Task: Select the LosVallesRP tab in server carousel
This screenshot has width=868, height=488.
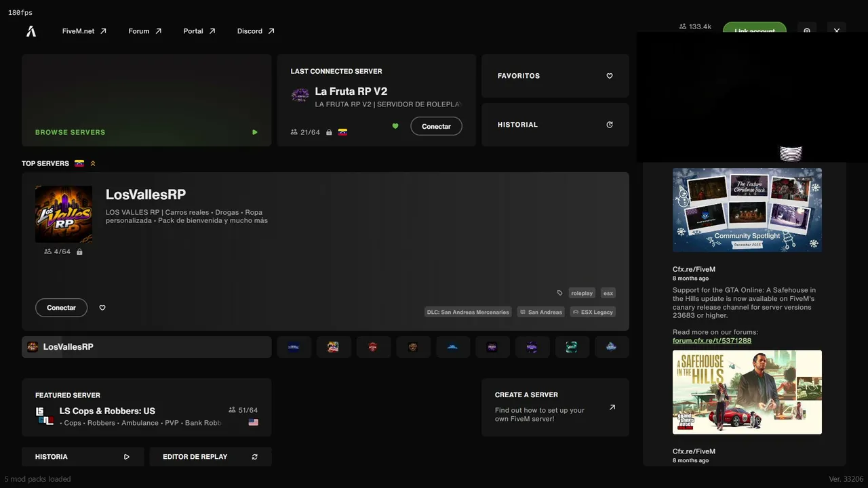Action: (146, 347)
